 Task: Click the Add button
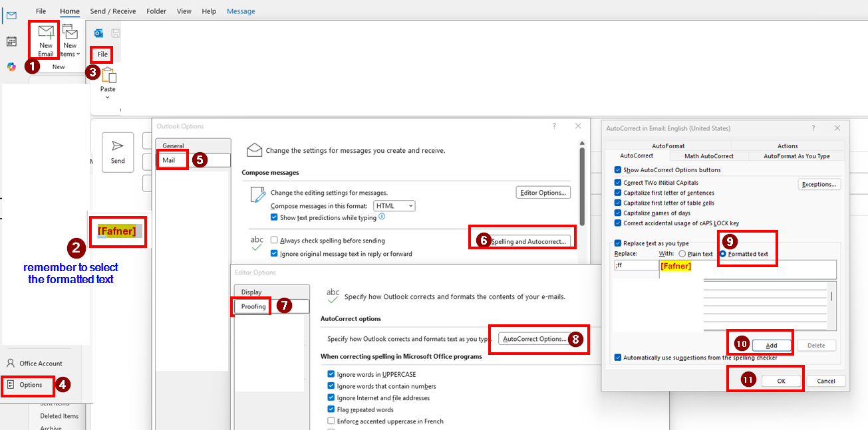772,346
